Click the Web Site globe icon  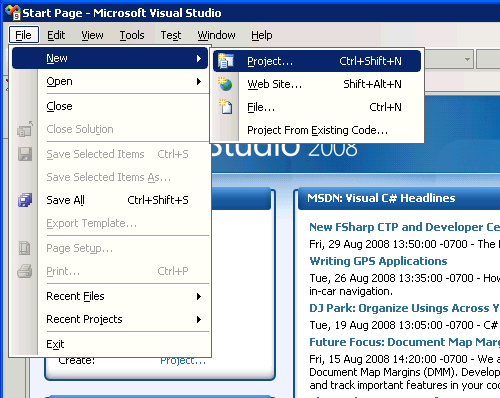tap(225, 84)
